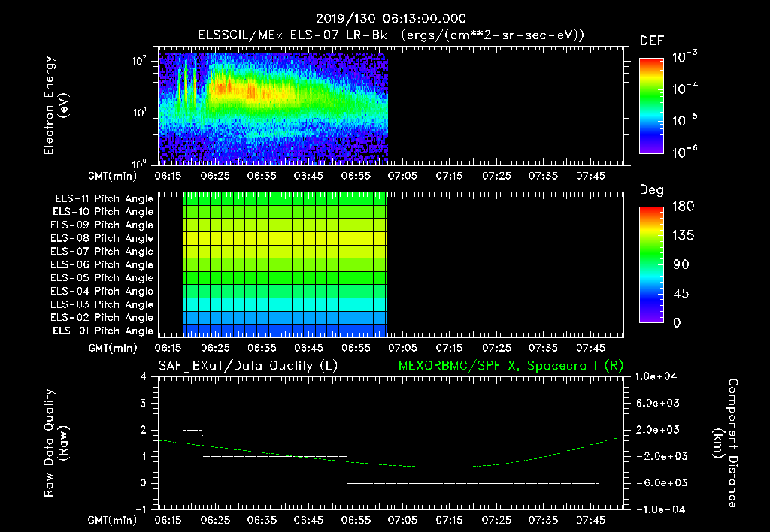Click the 10^-4 tick on DEF color bar
770x532 pixels.
click(x=684, y=88)
